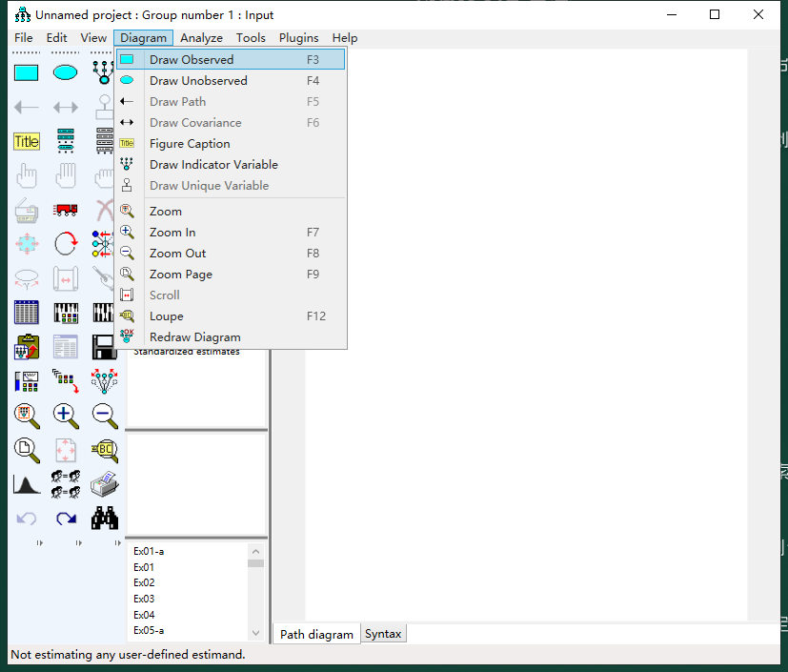
Task: Click the undo arrow toolbar icon
Action: [26, 519]
